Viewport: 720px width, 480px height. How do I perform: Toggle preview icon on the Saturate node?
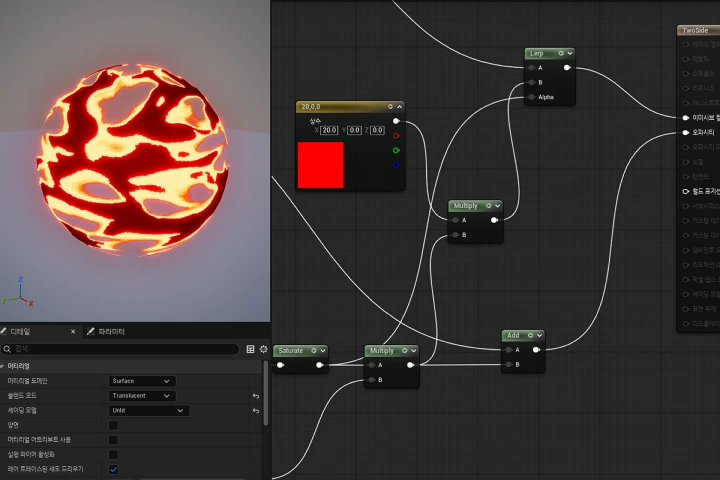pyautogui.click(x=314, y=350)
